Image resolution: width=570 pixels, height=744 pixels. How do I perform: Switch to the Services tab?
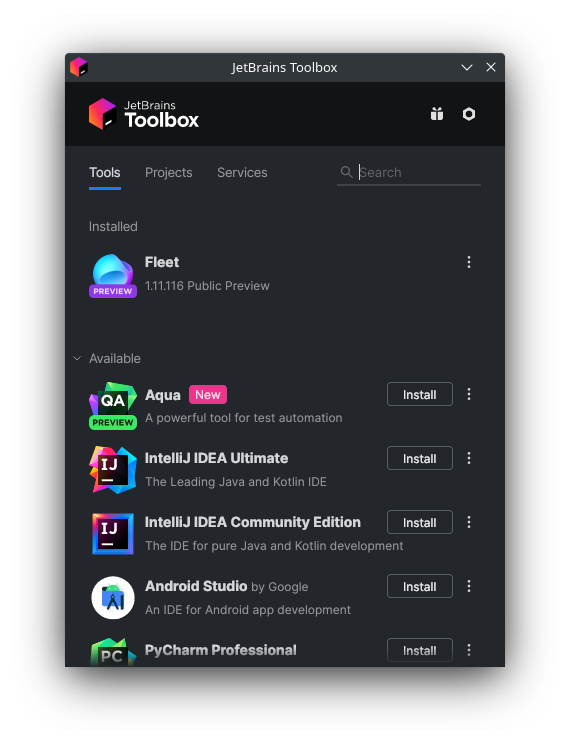click(242, 172)
